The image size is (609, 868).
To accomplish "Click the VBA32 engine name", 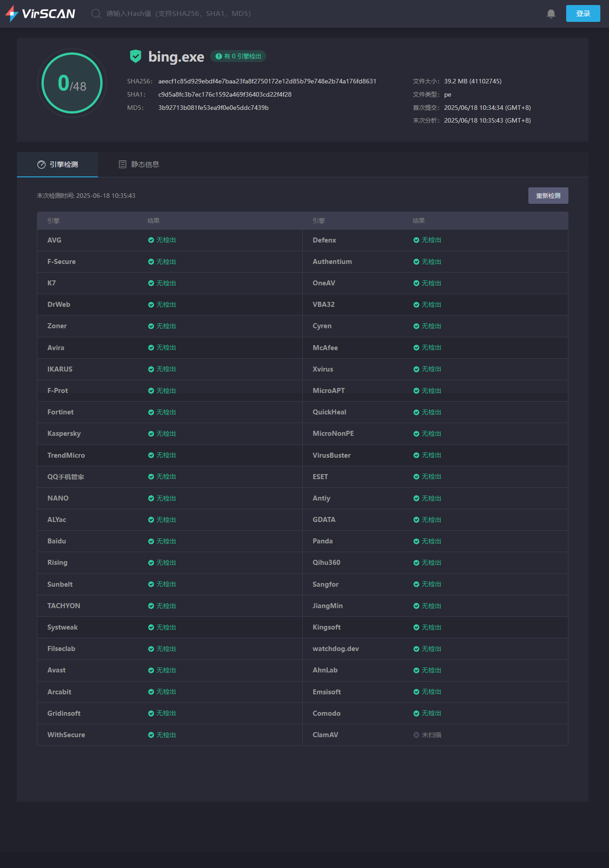I will [324, 305].
